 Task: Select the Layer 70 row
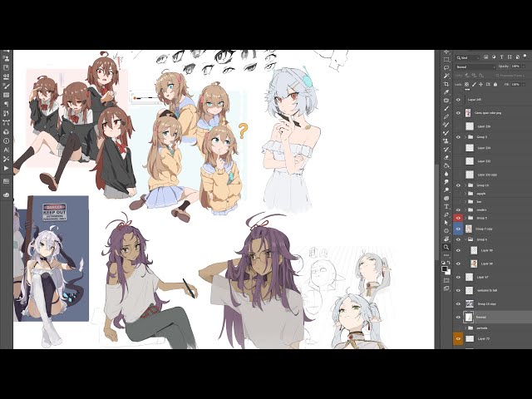pos(493,338)
